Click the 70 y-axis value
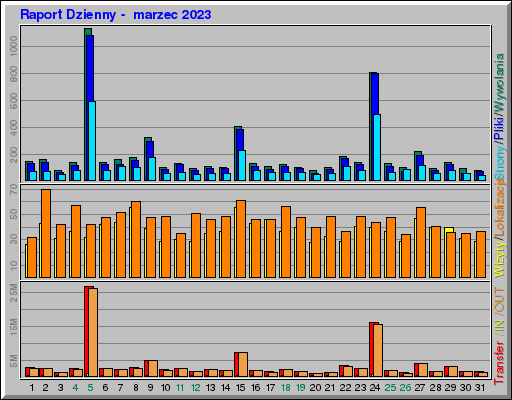 14,190
